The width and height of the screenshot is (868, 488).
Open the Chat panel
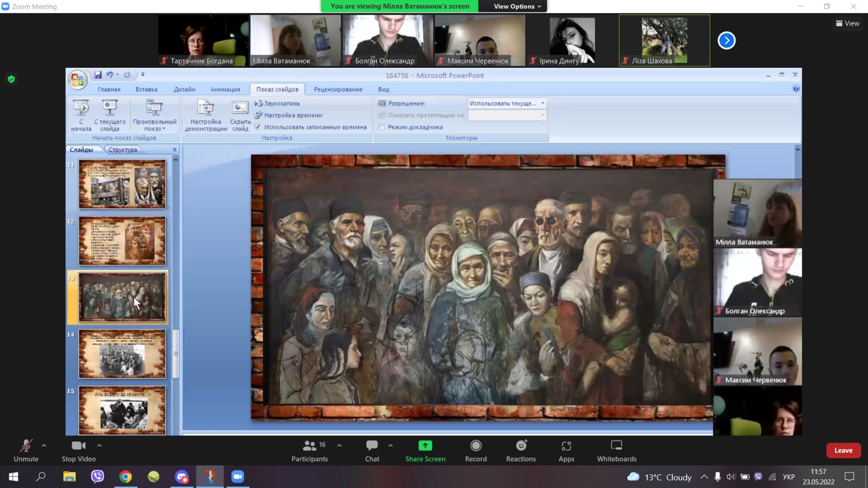point(372,451)
